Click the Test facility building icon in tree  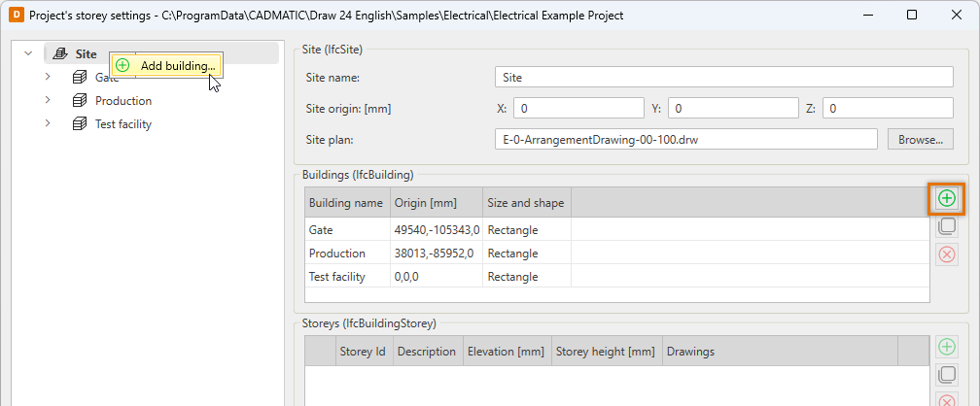tap(80, 124)
